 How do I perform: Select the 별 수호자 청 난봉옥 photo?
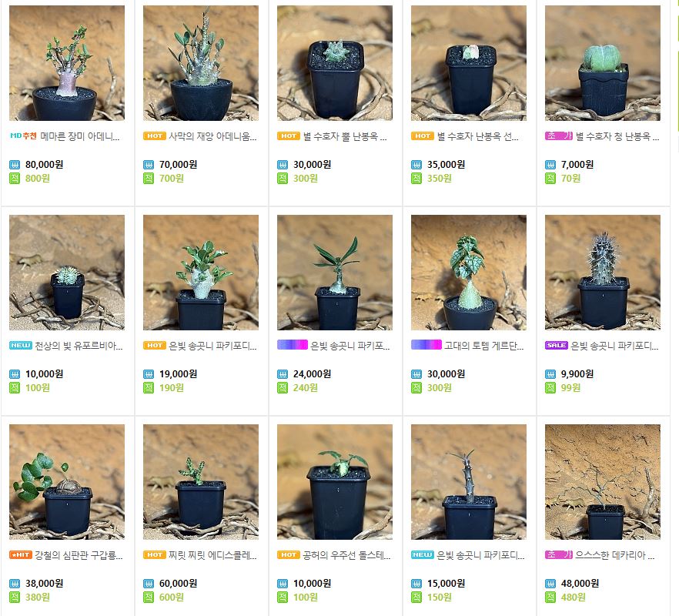coord(602,63)
